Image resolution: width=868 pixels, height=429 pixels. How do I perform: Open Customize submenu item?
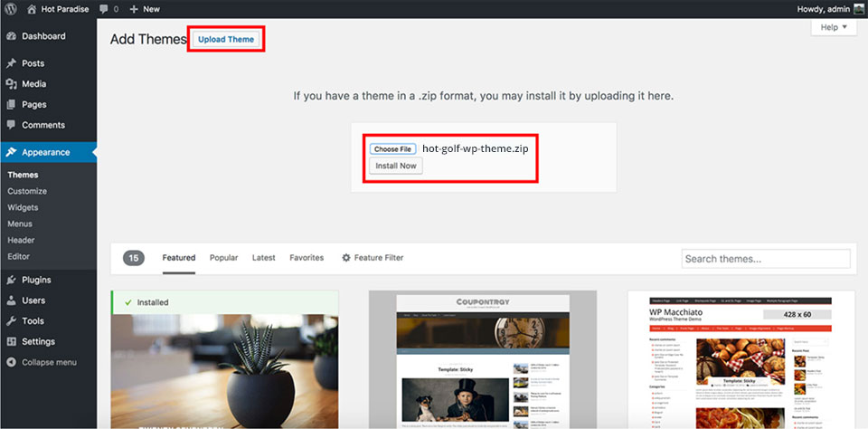27,191
